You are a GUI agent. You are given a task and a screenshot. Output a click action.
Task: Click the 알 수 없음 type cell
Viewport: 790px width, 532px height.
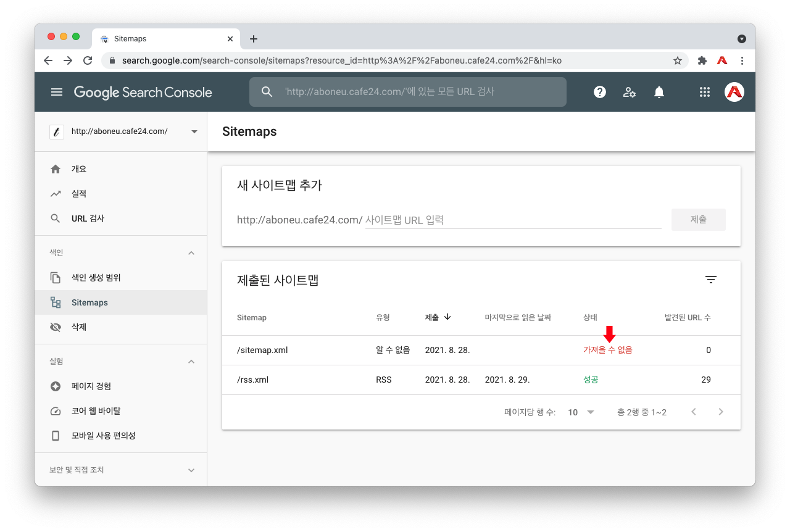[x=393, y=350]
